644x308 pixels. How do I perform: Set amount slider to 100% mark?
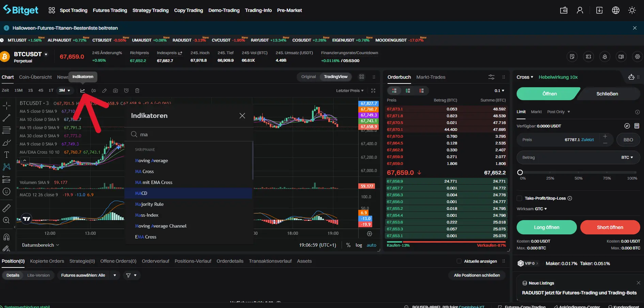(x=635, y=172)
